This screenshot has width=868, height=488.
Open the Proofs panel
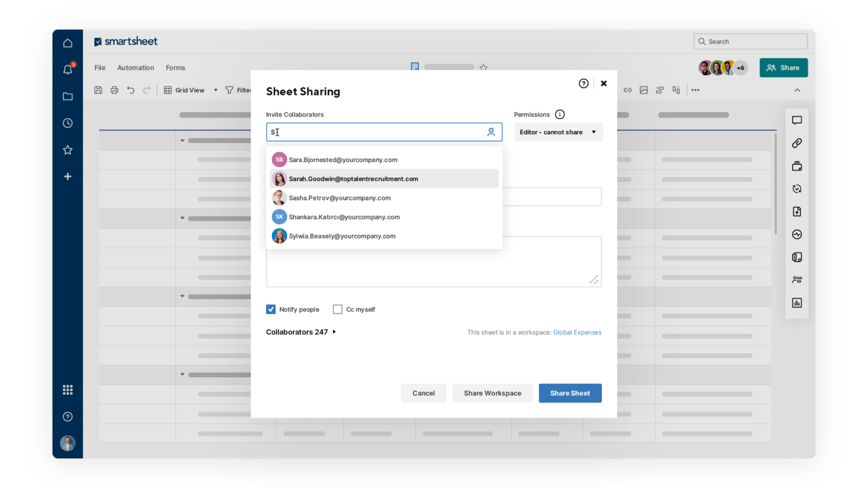pyautogui.click(x=797, y=165)
